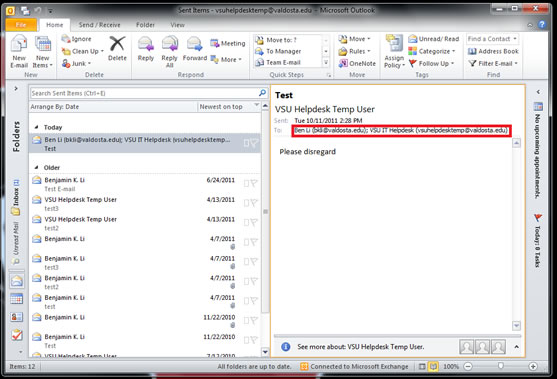The height and width of the screenshot is (379, 557).
Task: Open the Address Book
Action: click(493, 51)
